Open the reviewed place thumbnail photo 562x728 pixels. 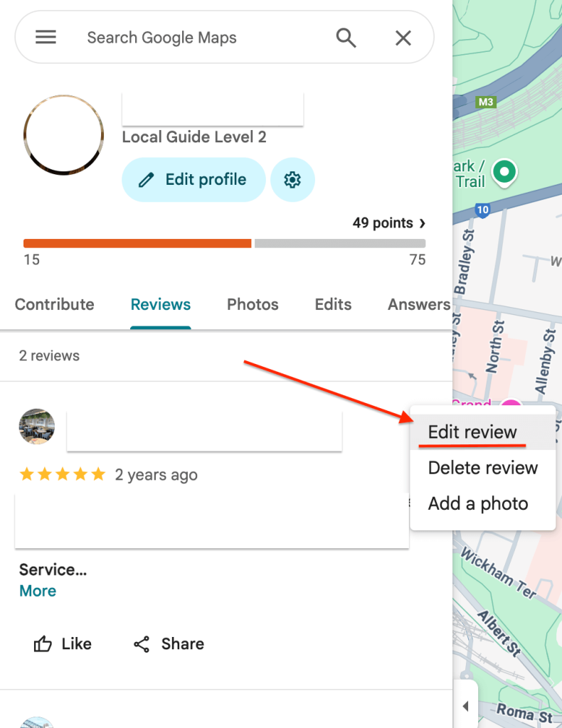click(x=37, y=427)
